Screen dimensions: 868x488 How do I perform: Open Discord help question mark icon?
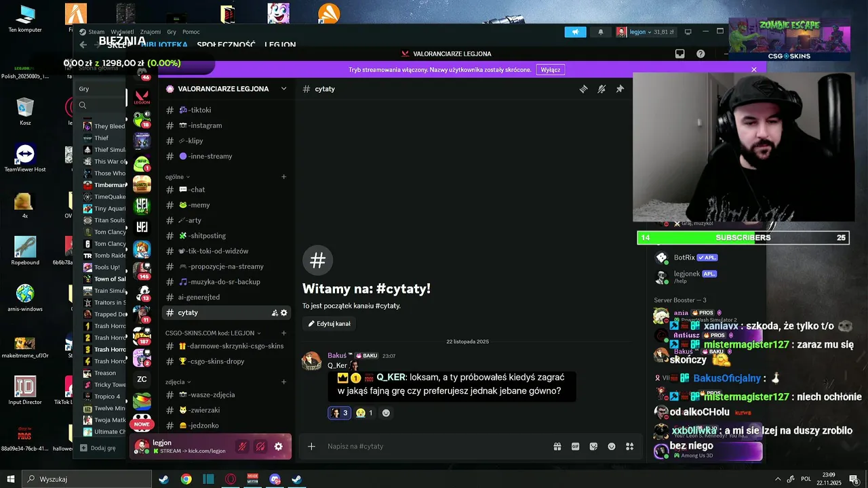pyautogui.click(x=701, y=54)
